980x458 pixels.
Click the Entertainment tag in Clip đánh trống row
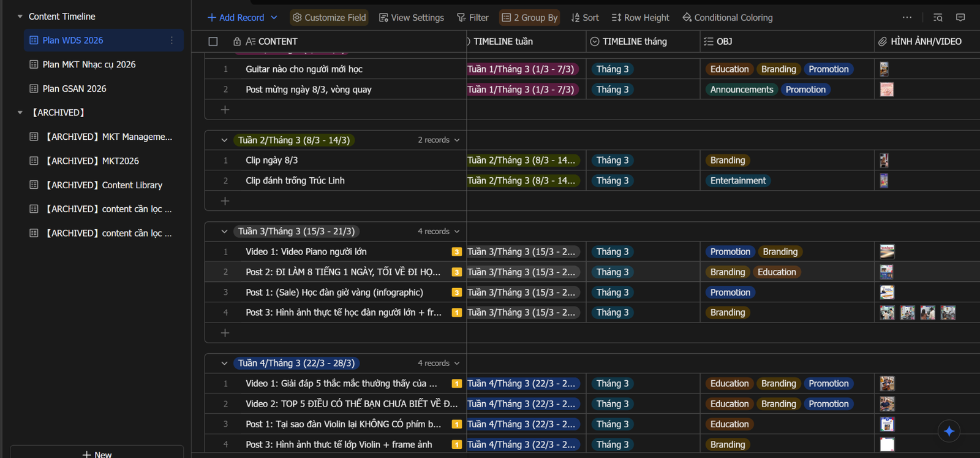[737, 181]
